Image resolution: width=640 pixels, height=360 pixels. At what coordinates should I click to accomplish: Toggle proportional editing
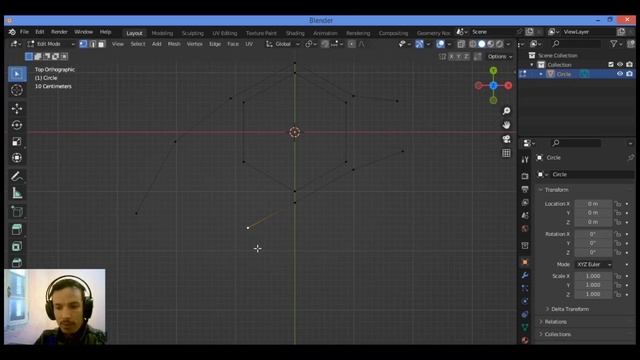[x=351, y=44]
